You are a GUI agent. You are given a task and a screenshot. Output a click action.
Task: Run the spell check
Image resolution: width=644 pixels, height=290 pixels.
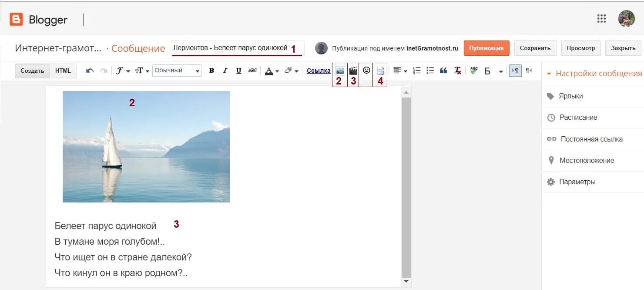[474, 71]
